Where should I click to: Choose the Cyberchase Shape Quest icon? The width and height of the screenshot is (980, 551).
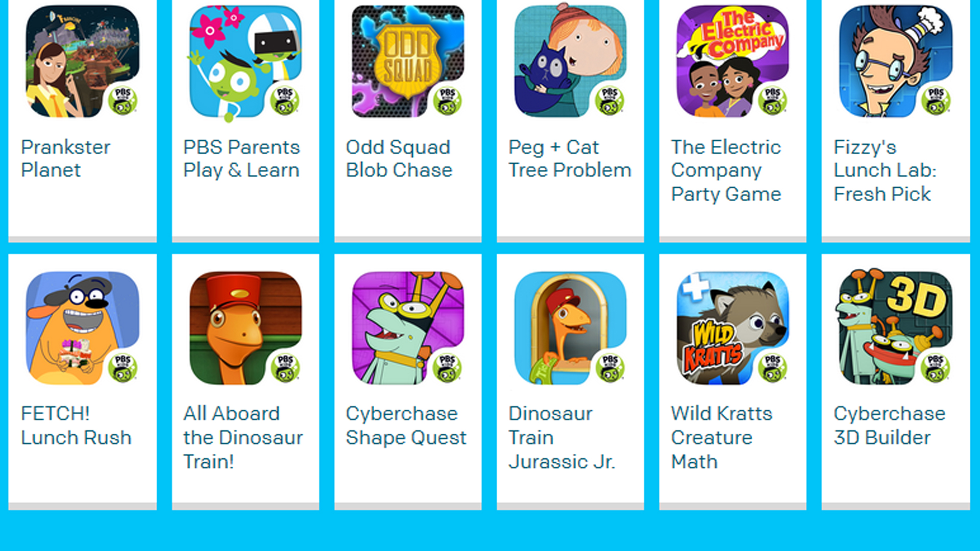(407, 328)
